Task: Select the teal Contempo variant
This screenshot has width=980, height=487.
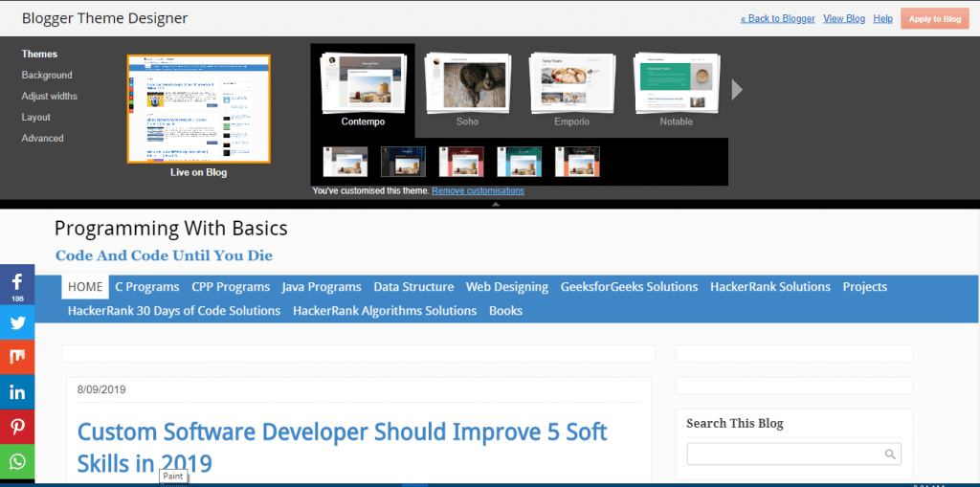Action: tap(520, 162)
